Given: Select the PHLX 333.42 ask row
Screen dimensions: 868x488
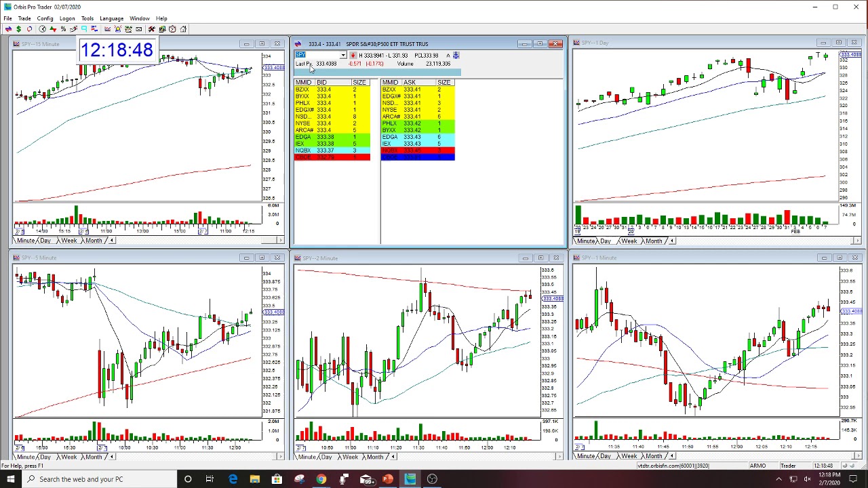Looking at the screenshot, I should click(418, 123).
